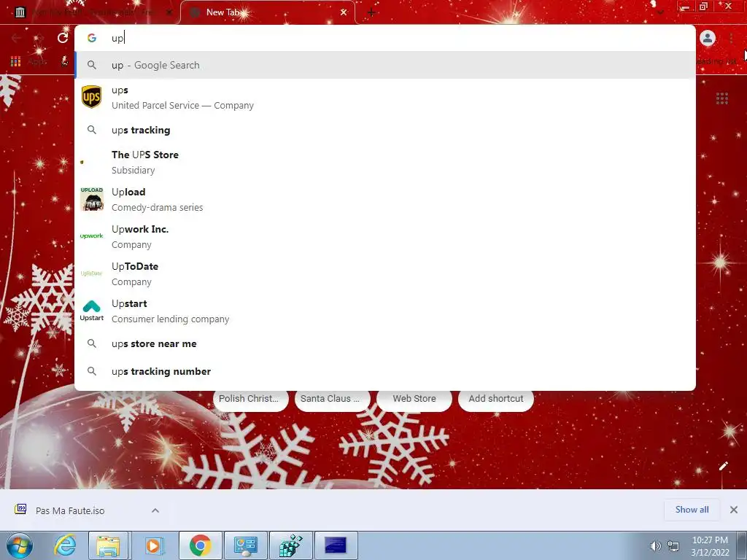Open the Santa Claus shortcut

pos(332,399)
